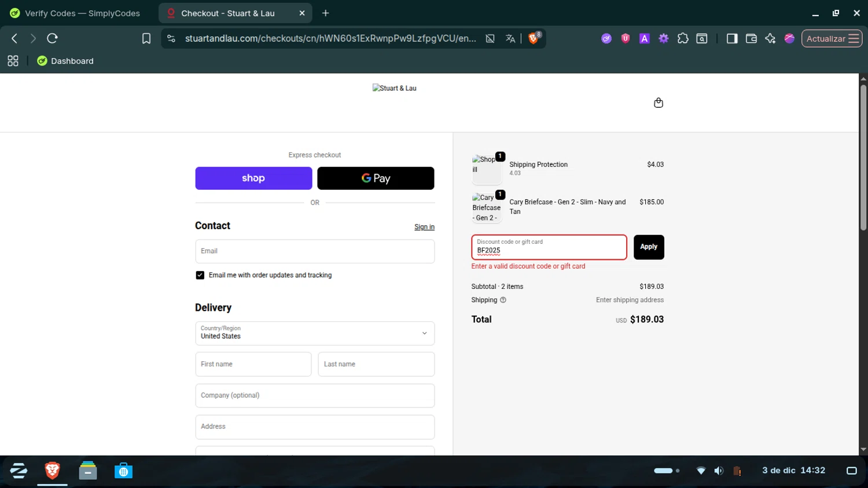
Task: Focus the Email input field
Action: 315,251
